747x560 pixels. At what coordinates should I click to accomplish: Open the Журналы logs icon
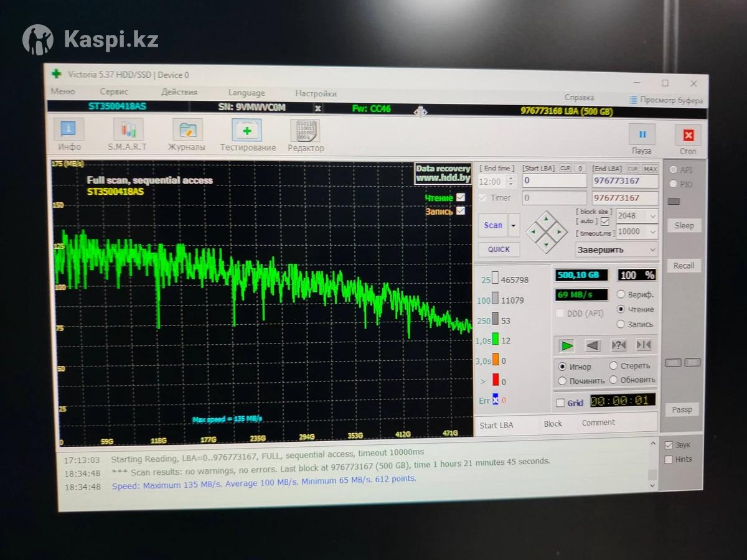(187, 130)
